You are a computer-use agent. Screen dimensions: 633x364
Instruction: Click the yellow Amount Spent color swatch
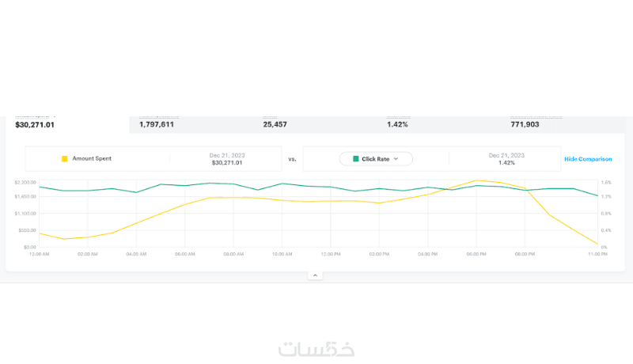tap(65, 159)
